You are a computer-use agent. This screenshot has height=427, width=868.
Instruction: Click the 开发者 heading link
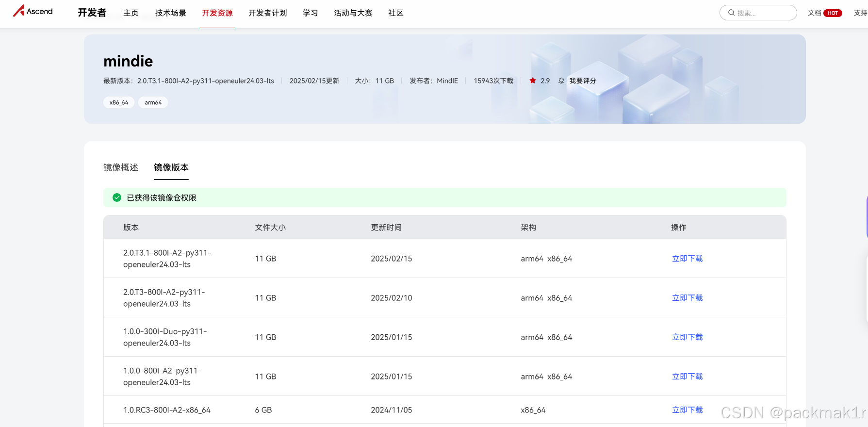click(x=92, y=13)
